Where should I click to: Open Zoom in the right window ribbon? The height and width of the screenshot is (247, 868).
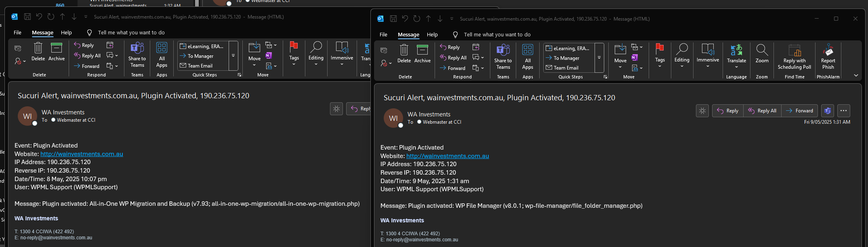762,54
